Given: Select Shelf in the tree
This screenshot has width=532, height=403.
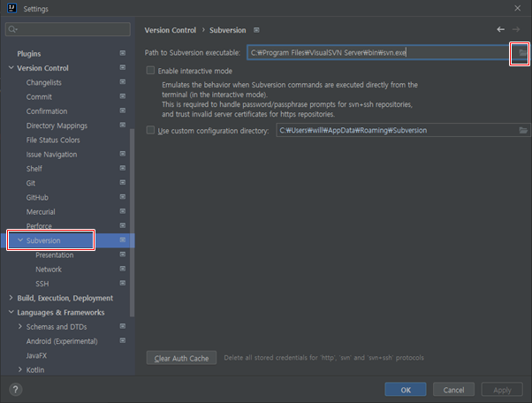Looking at the screenshot, I should coord(34,169).
